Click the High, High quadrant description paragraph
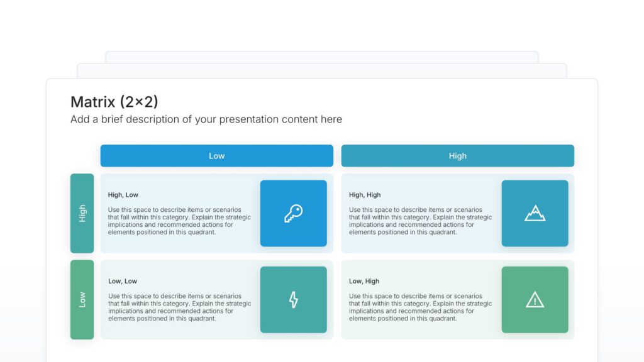The width and height of the screenshot is (644, 362). click(x=421, y=221)
